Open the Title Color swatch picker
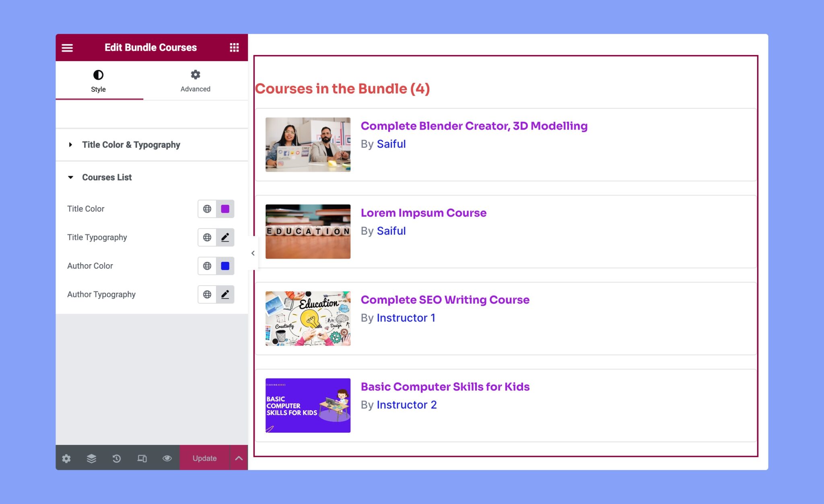 tap(225, 209)
